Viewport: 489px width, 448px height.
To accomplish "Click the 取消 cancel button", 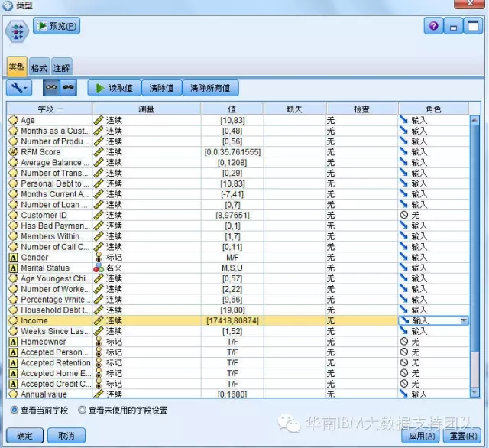I will (x=66, y=435).
